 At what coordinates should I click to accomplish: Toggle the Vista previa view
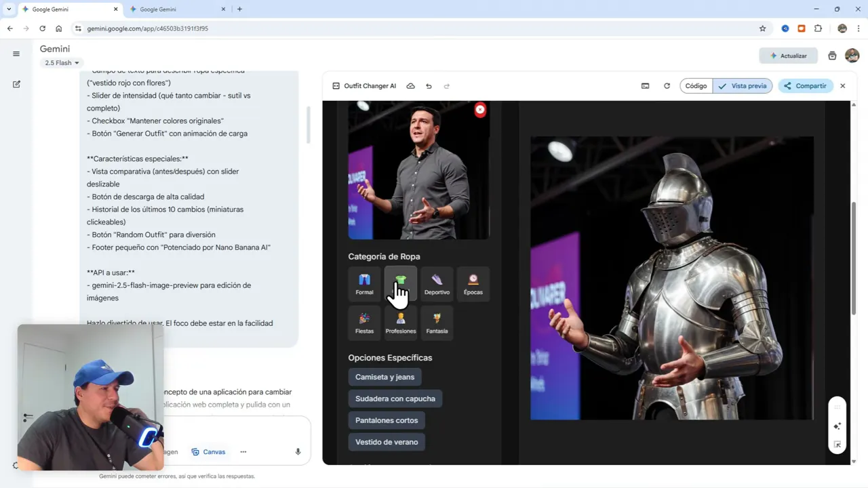pos(743,86)
